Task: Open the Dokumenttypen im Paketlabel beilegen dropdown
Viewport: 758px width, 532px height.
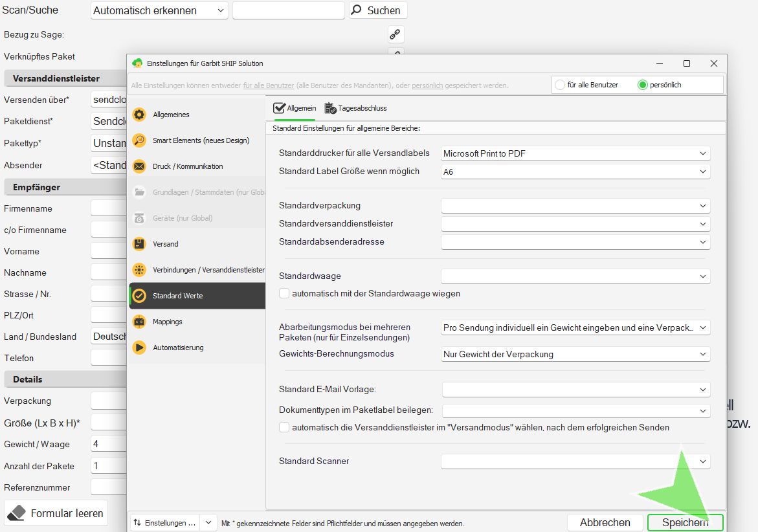Action: [576, 411]
